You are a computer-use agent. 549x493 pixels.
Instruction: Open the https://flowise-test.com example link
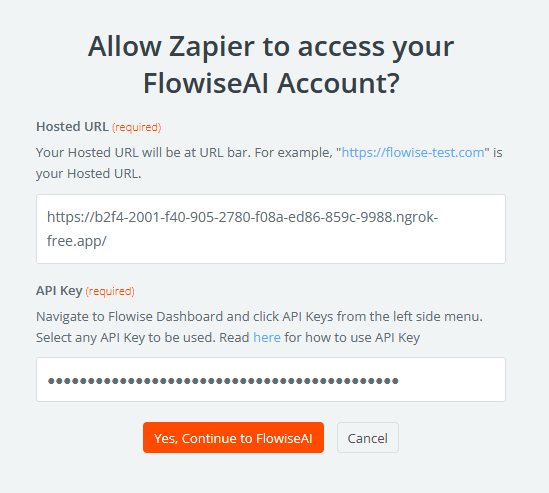[x=413, y=153]
